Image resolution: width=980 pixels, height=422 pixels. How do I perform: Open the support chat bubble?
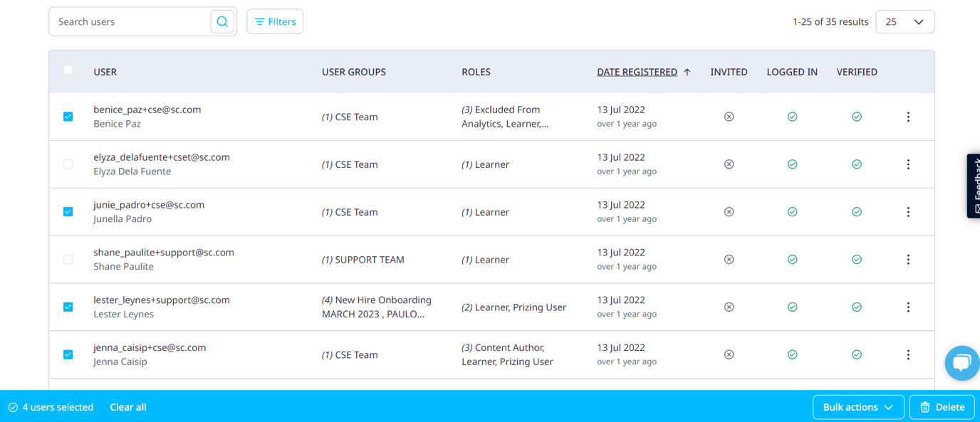[x=961, y=363]
